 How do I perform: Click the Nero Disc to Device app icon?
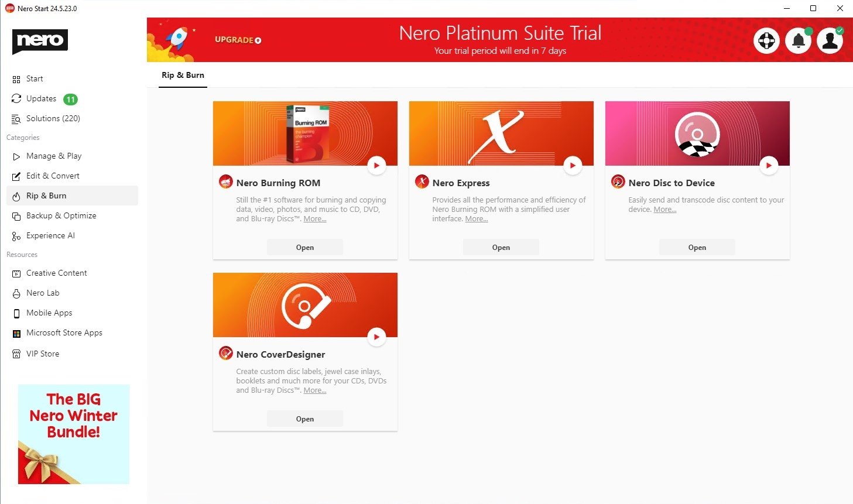click(618, 182)
